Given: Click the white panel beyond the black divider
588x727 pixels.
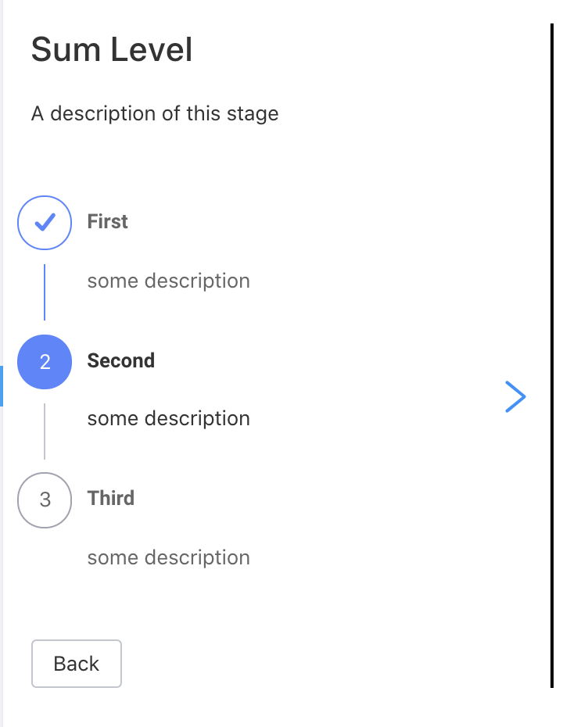Looking at the screenshot, I should pyautogui.click(x=571, y=363).
